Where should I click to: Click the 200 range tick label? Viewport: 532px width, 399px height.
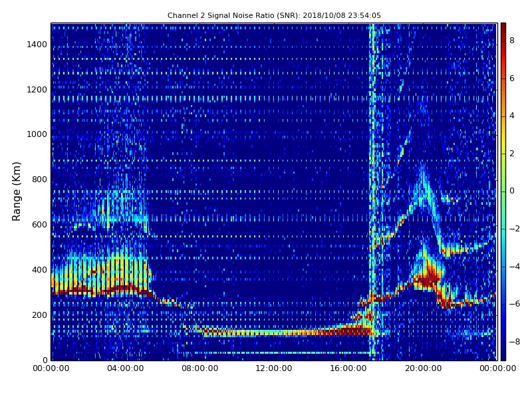39,315
